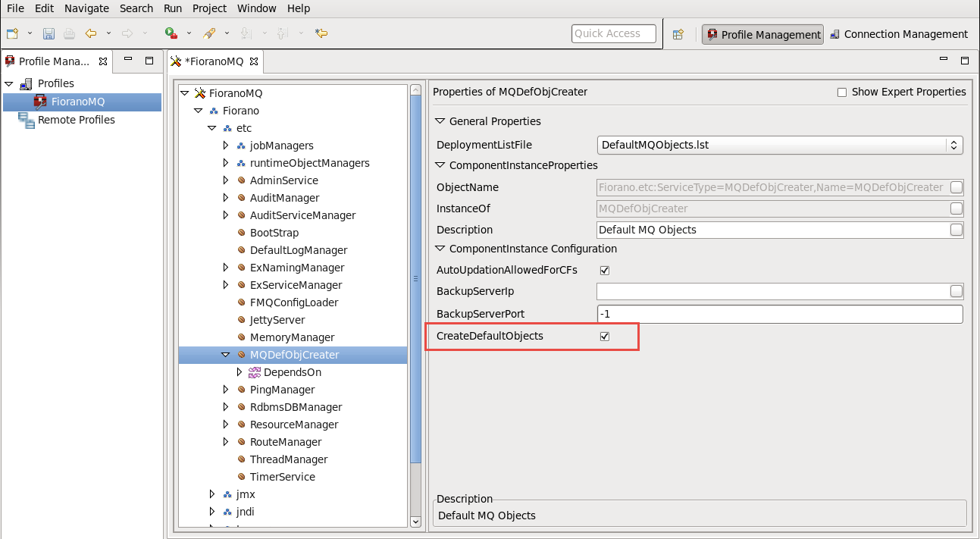Expand the jmx tree node
This screenshot has height=539, width=980.
pos(213,494)
